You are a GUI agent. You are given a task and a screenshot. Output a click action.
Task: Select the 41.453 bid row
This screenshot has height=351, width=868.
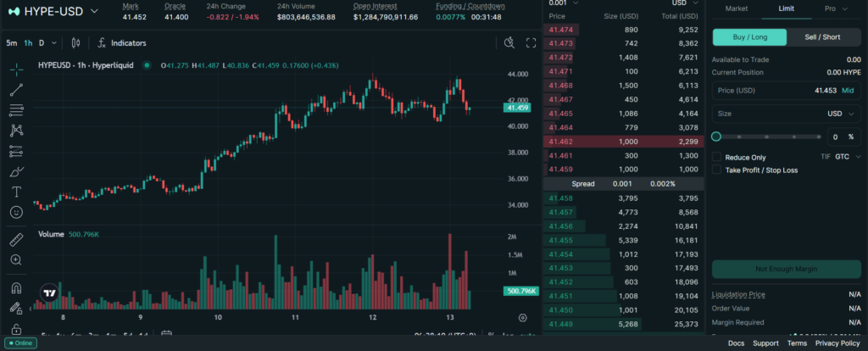pos(623,268)
